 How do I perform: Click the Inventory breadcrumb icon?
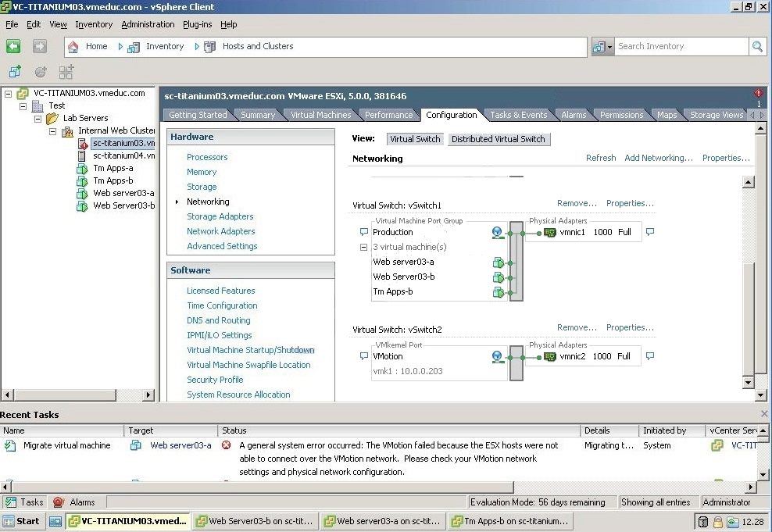pos(134,47)
